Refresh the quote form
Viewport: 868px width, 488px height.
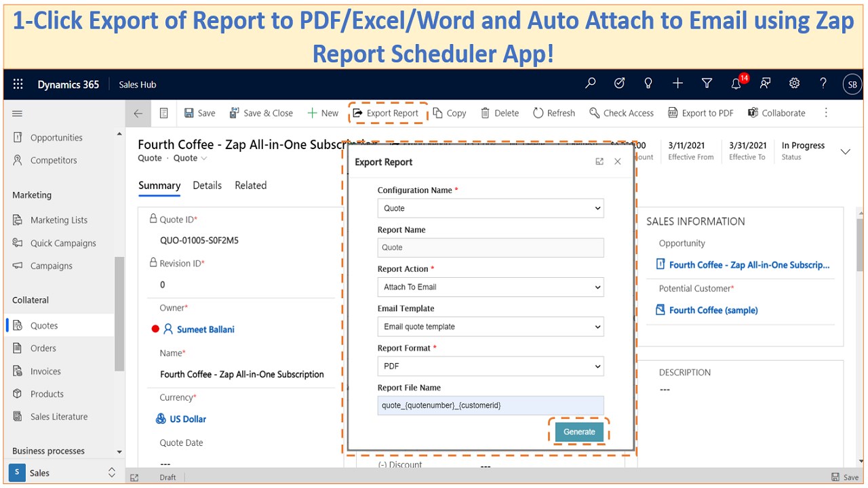(554, 113)
